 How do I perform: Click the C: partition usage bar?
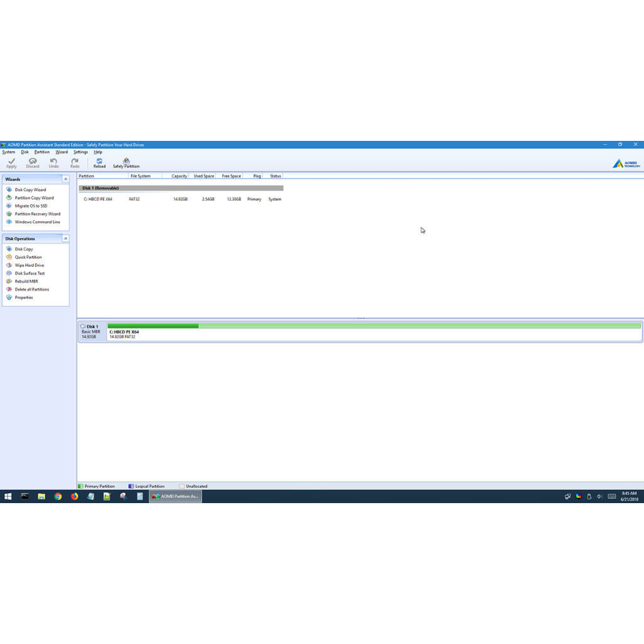(374, 326)
